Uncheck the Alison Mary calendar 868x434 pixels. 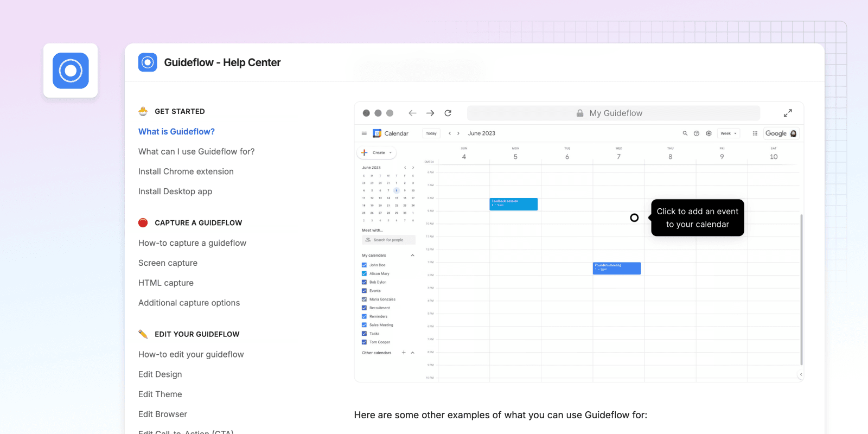point(364,274)
